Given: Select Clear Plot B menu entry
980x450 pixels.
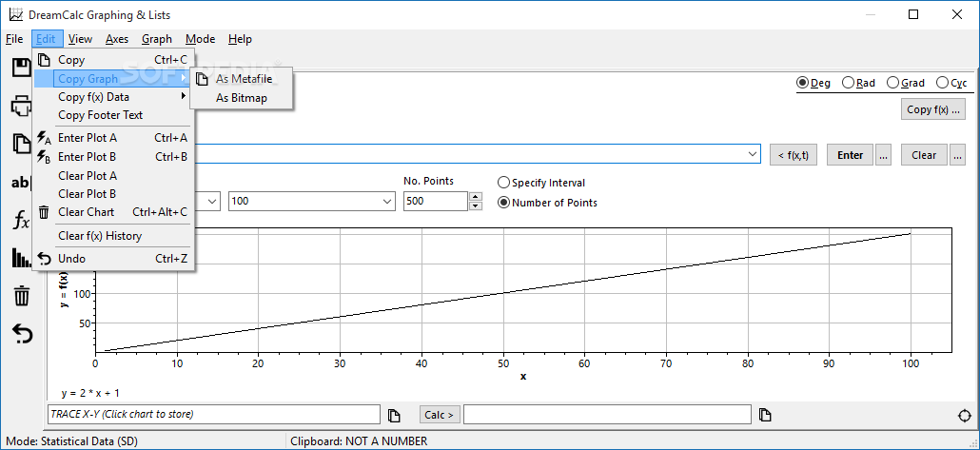Looking at the screenshot, I should tap(113, 194).
